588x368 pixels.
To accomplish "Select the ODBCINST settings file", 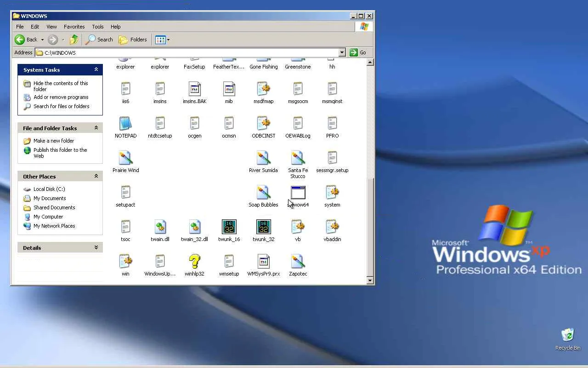I will tap(263, 123).
